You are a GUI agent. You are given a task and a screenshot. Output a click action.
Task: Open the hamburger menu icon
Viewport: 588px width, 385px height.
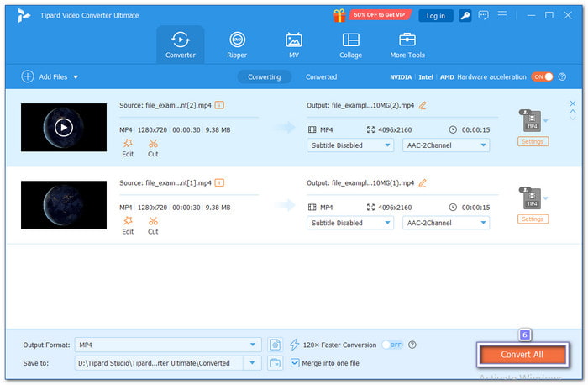point(502,15)
